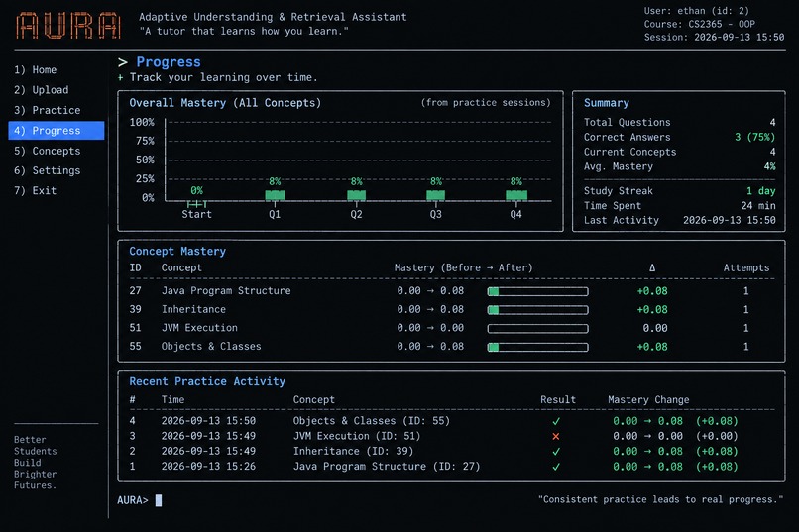Click the green check for activity 4
Screen dimensions: 799x532
pyautogui.click(x=556, y=421)
